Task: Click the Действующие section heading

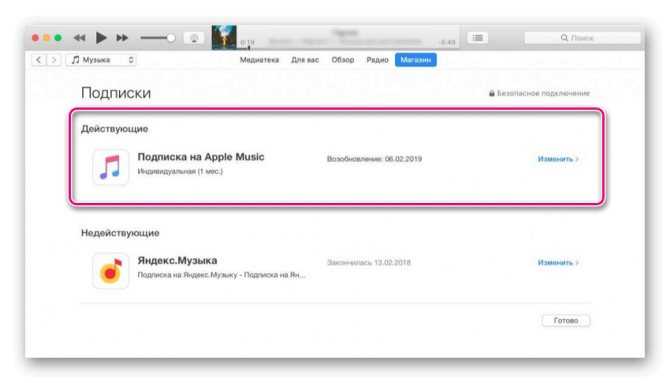Action: [x=115, y=129]
